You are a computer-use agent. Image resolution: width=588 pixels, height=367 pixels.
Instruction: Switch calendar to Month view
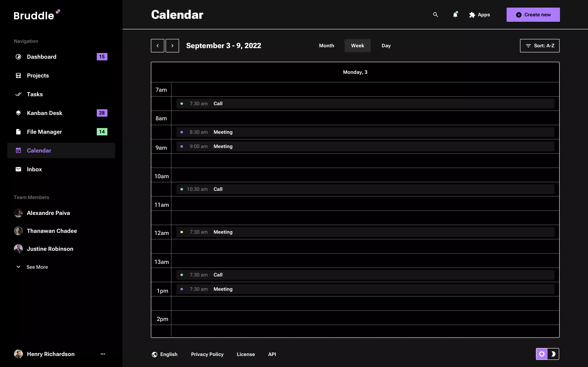pos(326,45)
